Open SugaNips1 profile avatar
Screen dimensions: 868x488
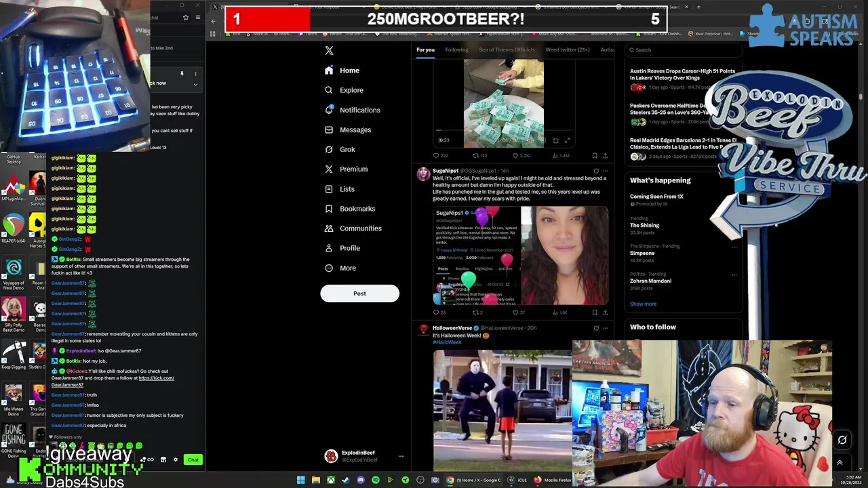pyautogui.click(x=423, y=174)
